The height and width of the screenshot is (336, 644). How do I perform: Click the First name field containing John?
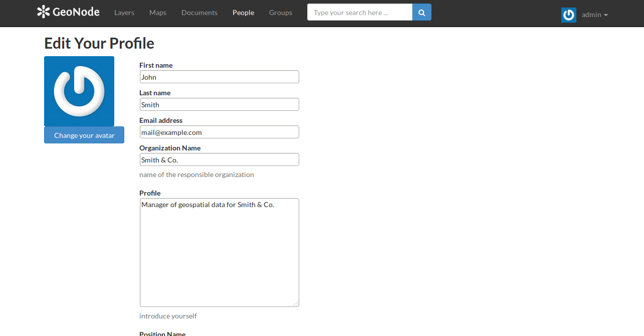220,77
